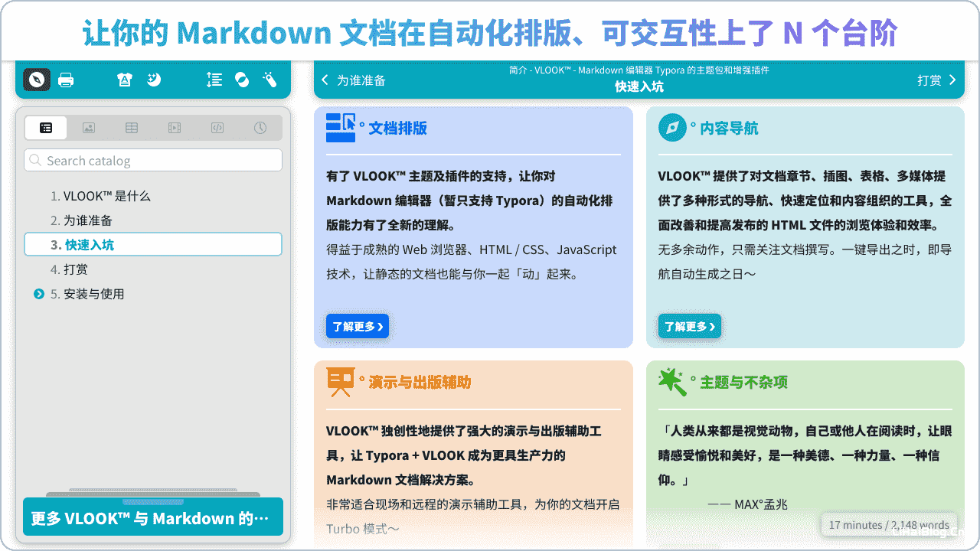
Task: Click the line spacing paragraph icon
Action: pos(214,80)
